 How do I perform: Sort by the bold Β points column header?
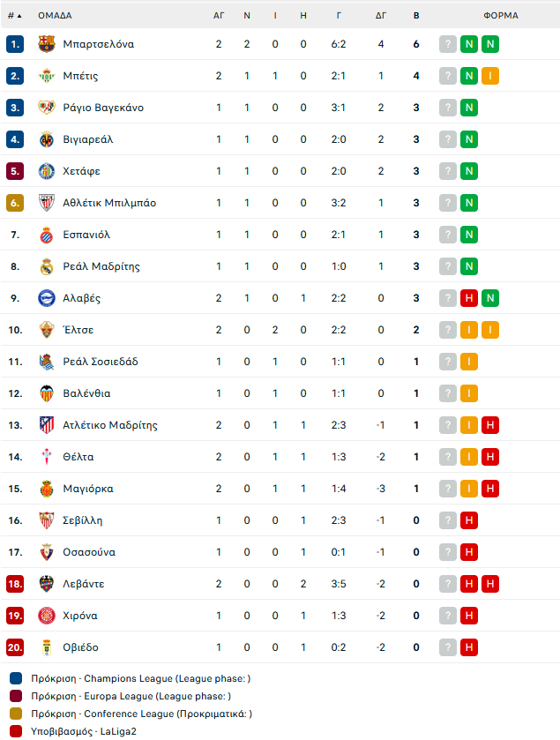(416, 16)
